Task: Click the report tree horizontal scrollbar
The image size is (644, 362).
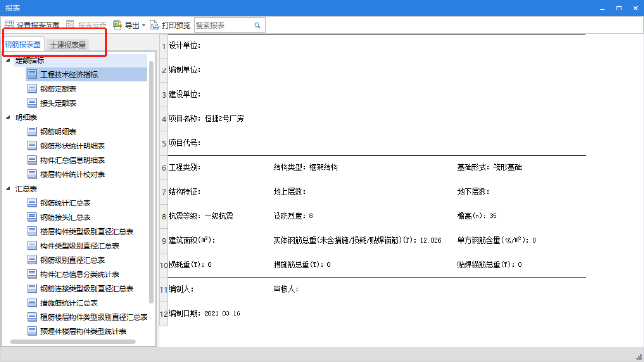Action: [73, 342]
